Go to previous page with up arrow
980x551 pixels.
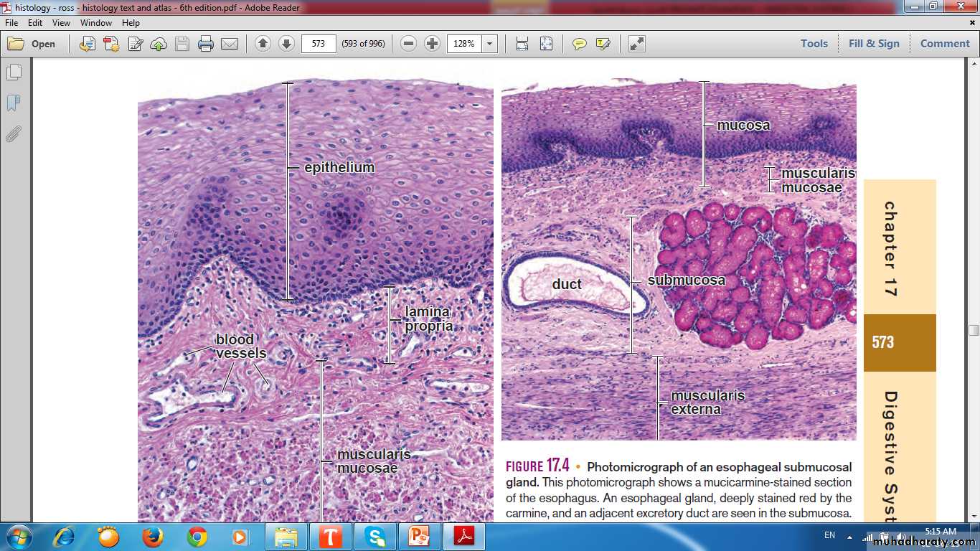263,44
